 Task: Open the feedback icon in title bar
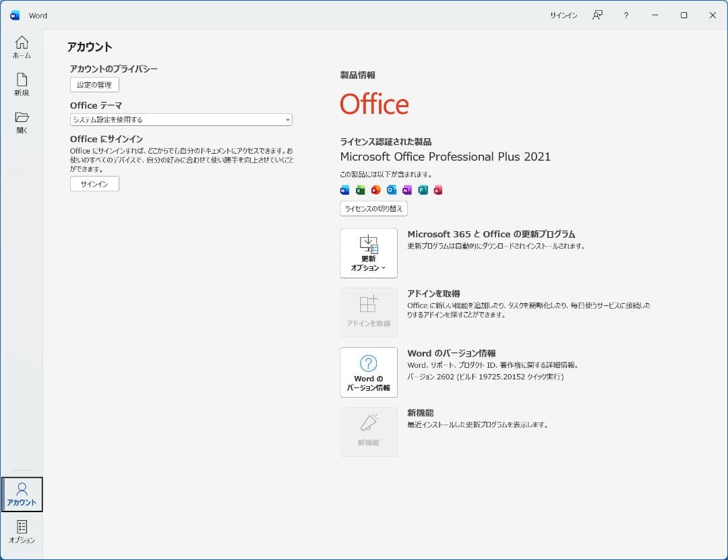(597, 15)
